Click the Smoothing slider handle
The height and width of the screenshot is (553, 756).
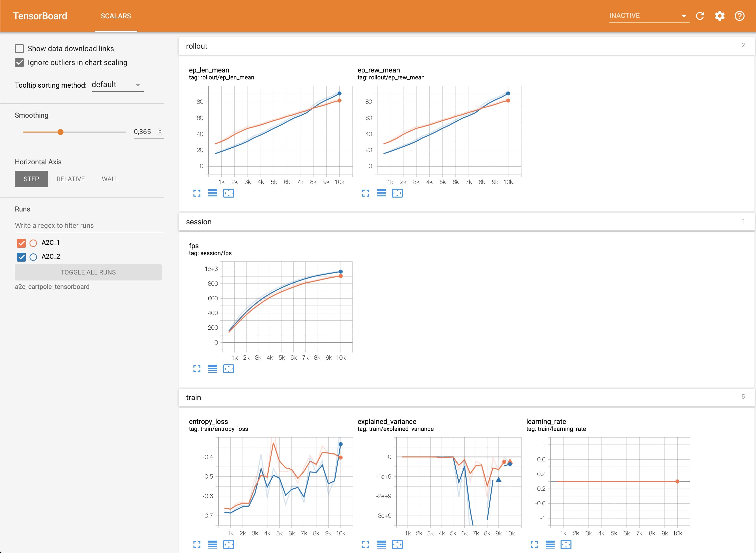point(61,132)
